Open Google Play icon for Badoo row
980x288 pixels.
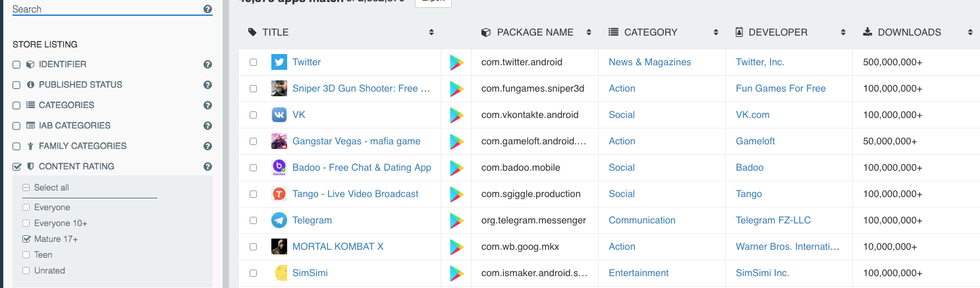456,167
